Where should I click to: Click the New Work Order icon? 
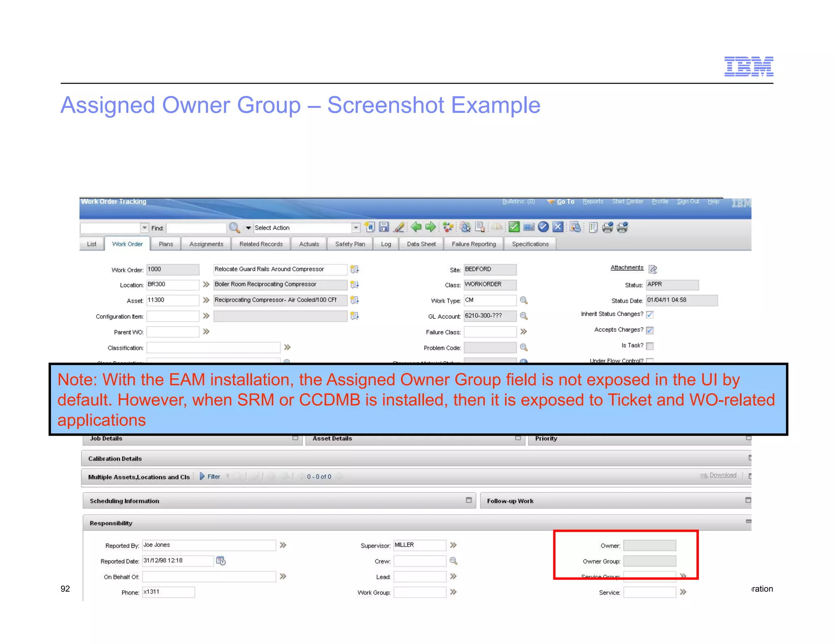370,227
